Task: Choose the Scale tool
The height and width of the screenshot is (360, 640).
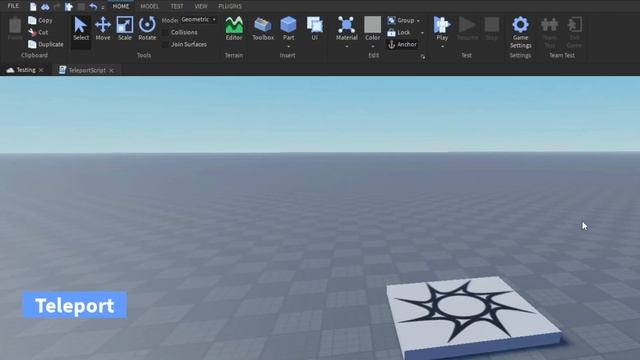Action: [124, 29]
